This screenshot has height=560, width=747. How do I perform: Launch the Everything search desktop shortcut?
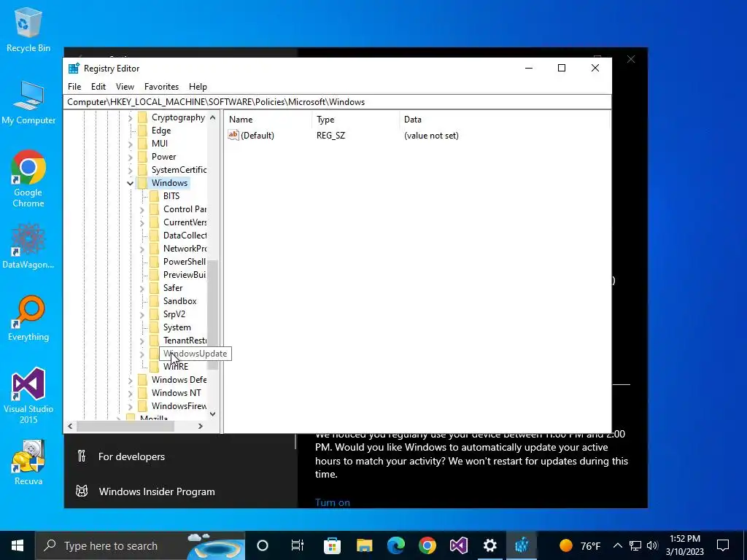[28, 318]
